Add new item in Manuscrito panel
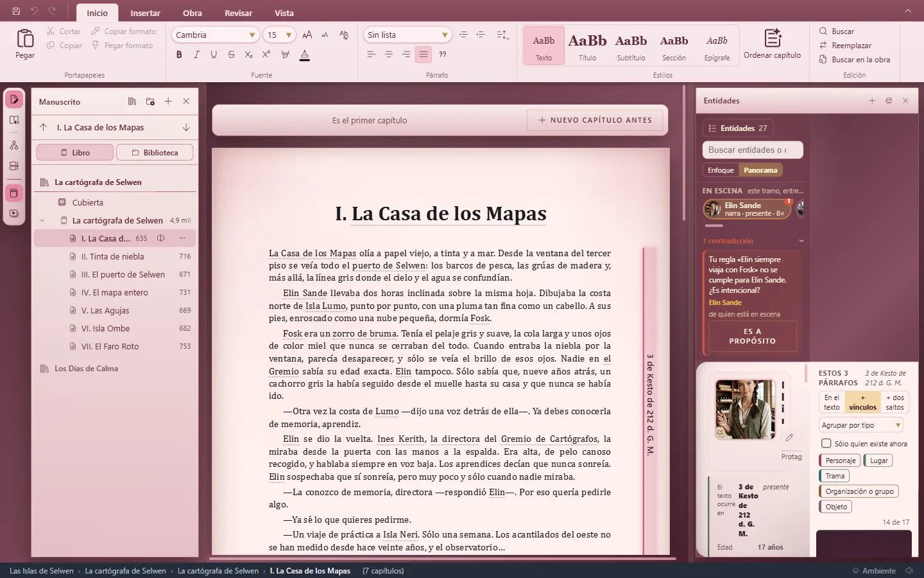This screenshot has width=924, height=578. coord(168,101)
